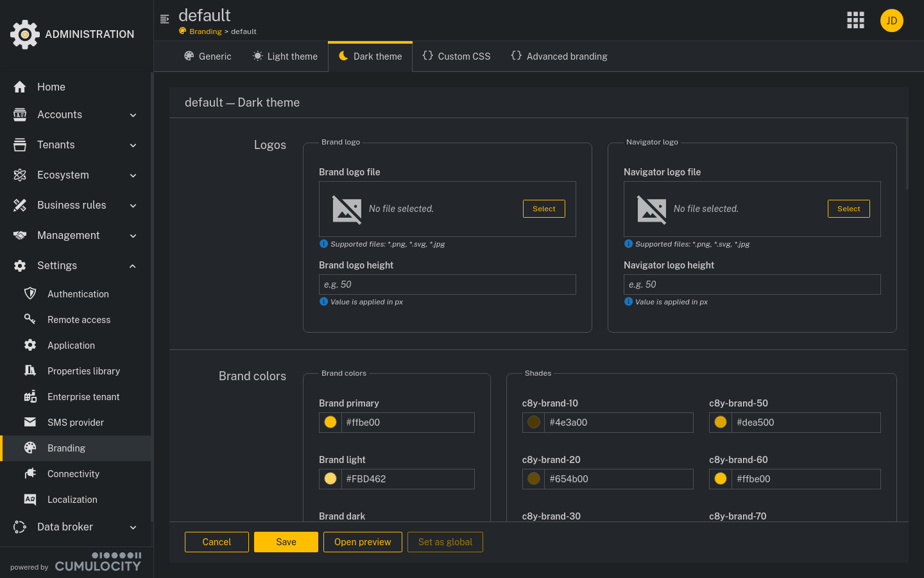This screenshot has width=924, height=578.
Task: Select Branding in the Settings sidebar
Action: 65,448
